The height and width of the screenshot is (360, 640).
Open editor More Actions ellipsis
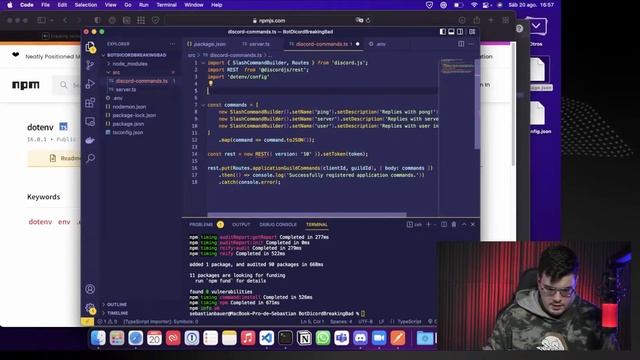coord(471,44)
